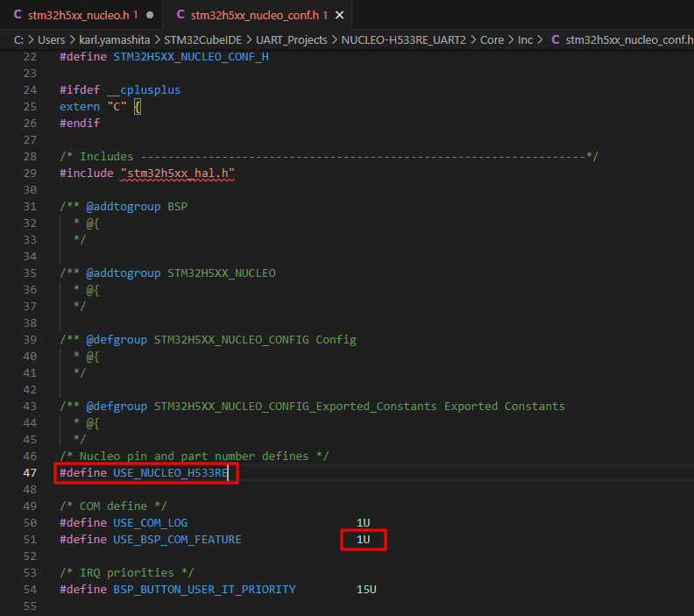Select the stm32h5xx_nucleo_conf.h tab

[x=254, y=15]
